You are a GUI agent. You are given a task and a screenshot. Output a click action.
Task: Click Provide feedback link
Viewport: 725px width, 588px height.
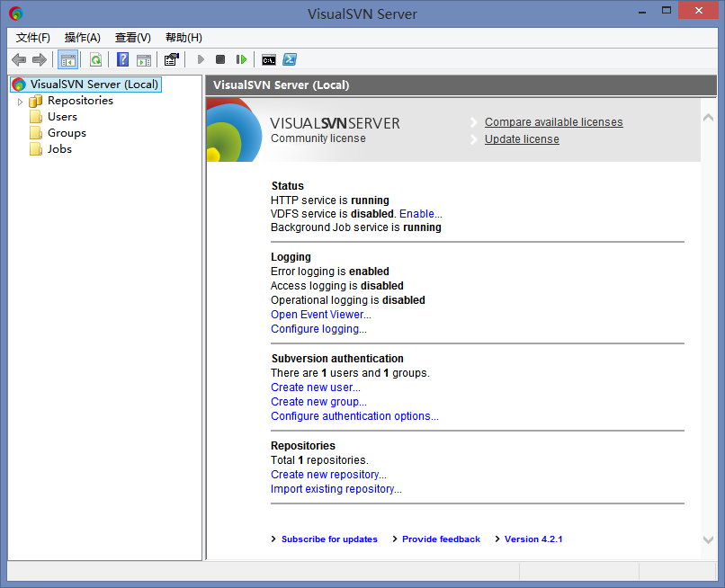441,539
